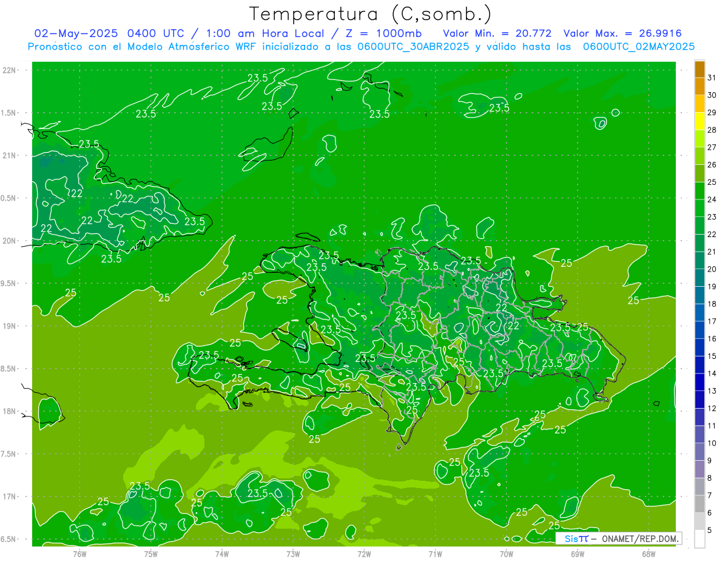Viewport: 728px width, 562px height.
Task: Click the latitude label 17N
Action: coord(9,497)
